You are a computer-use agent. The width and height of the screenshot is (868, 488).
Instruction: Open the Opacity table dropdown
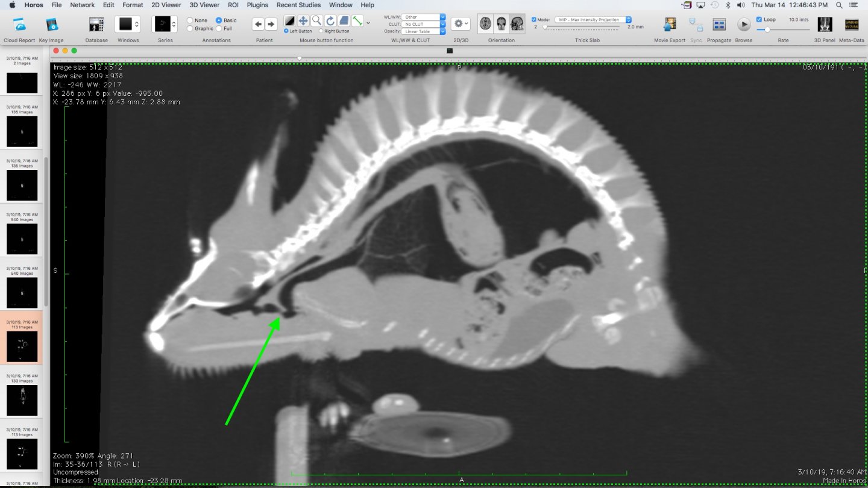424,31
